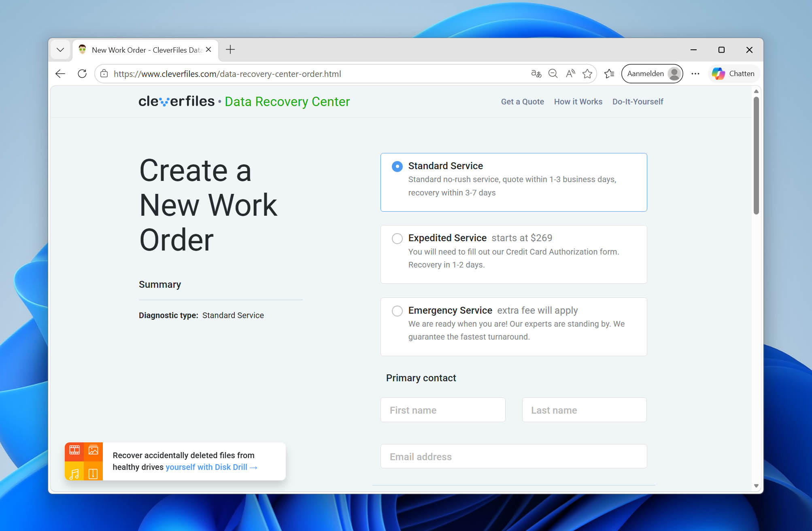Click the Primary contact heading
This screenshot has width=812, height=531.
[421, 378]
